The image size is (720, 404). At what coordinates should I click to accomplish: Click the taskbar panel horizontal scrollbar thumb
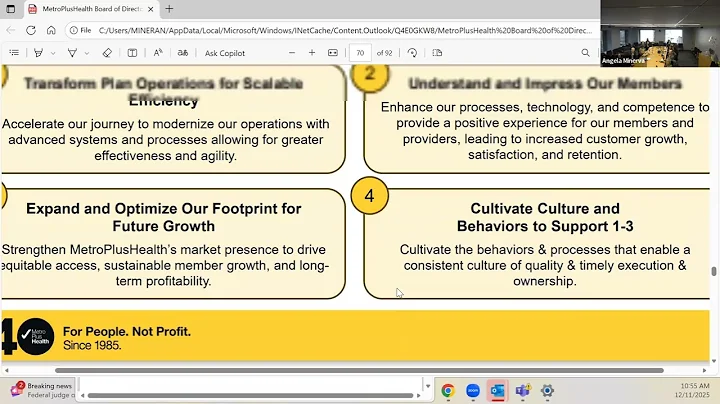[x=250, y=395]
